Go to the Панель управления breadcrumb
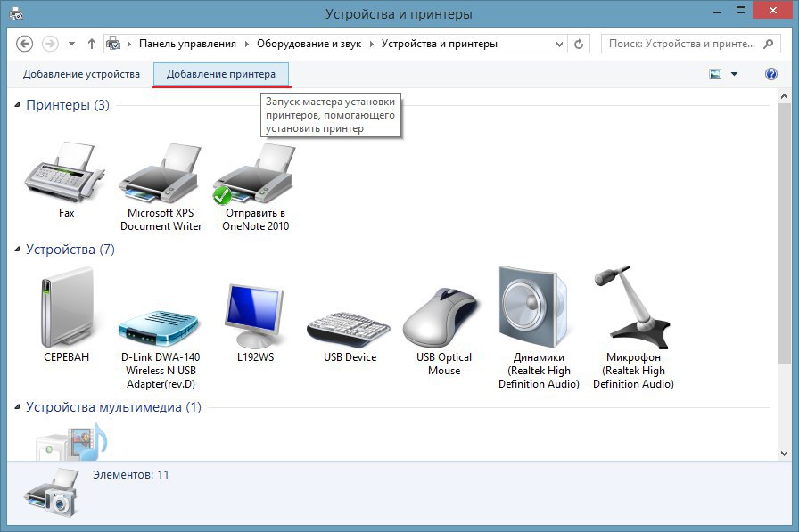This screenshot has width=799, height=532. tap(187, 44)
